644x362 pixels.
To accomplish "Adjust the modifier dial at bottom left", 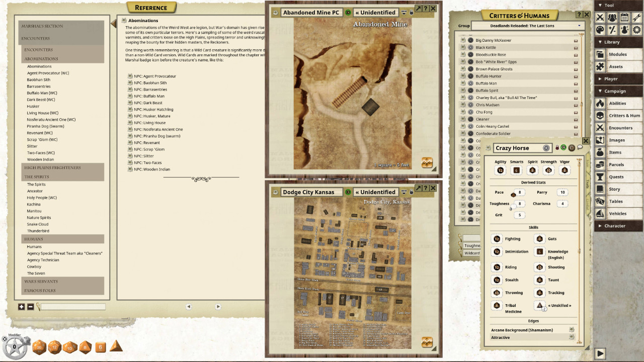I will pyautogui.click(x=15, y=346).
